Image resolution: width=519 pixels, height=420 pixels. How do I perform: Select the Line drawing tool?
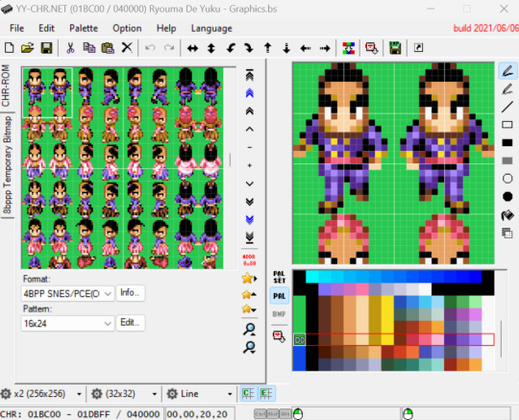pyautogui.click(x=507, y=107)
